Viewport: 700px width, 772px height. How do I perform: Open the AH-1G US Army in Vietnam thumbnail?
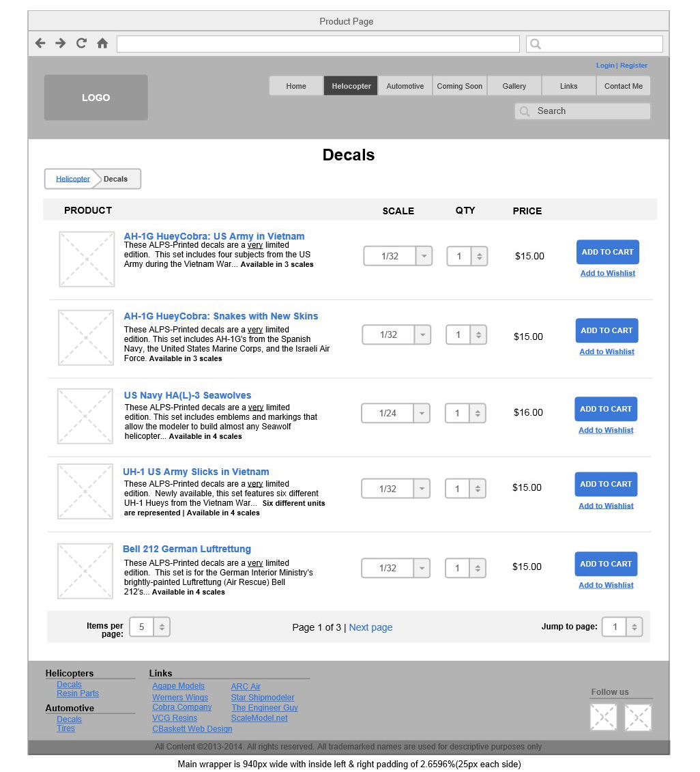coord(87,259)
